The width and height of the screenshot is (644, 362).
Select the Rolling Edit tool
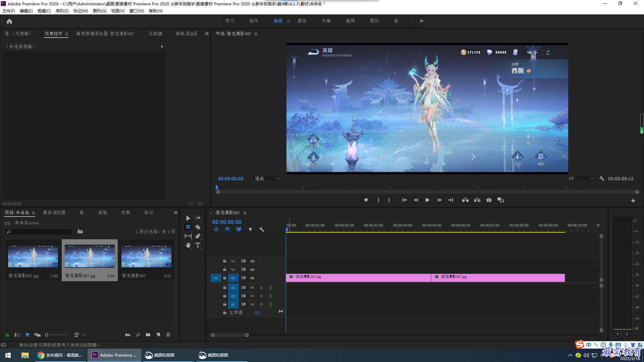[188, 227]
